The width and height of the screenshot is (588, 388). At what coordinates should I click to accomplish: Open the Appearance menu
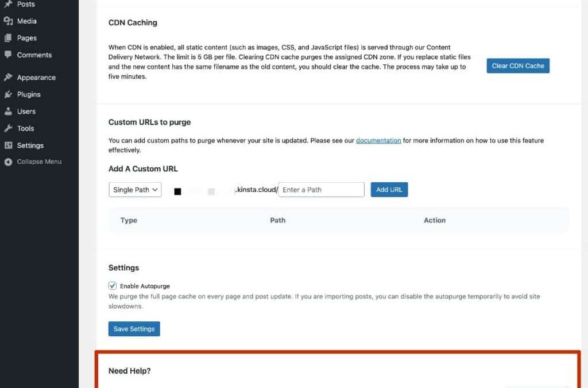36,77
